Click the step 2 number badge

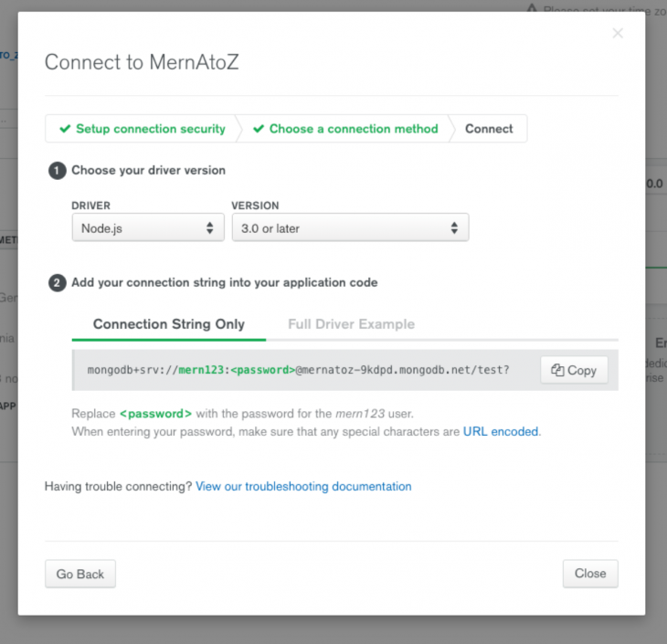coord(57,283)
